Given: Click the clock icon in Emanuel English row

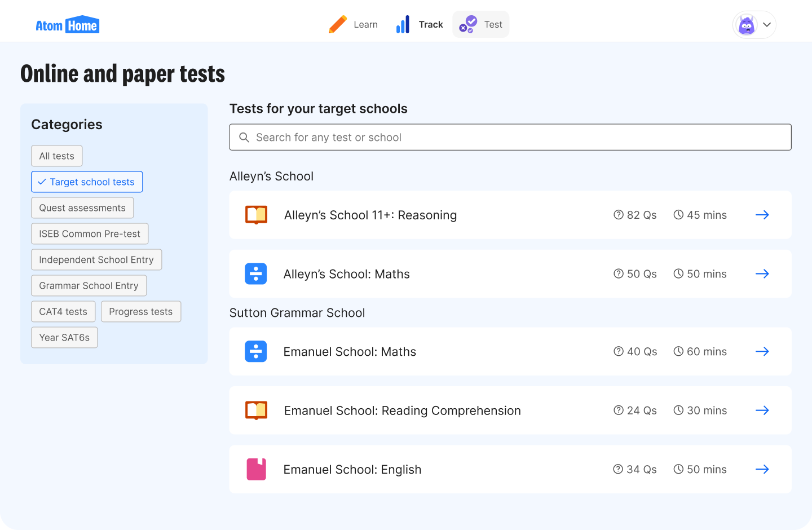Looking at the screenshot, I should point(678,470).
